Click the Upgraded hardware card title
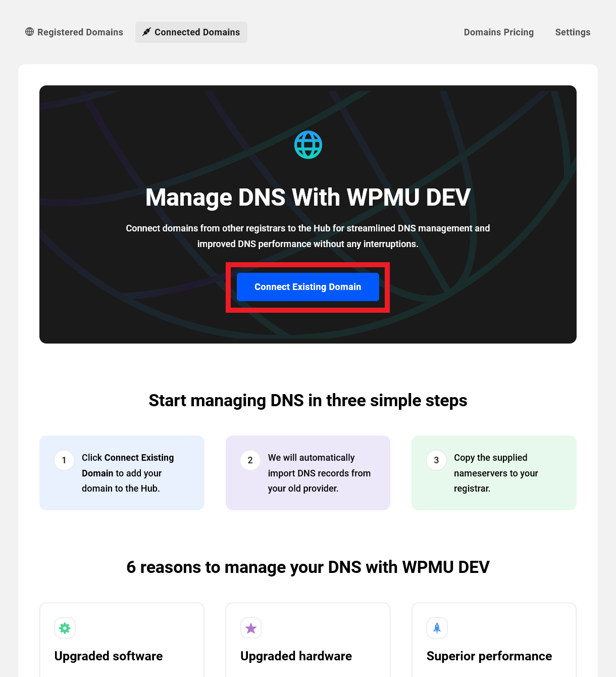The image size is (616, 677). [296, 656]
